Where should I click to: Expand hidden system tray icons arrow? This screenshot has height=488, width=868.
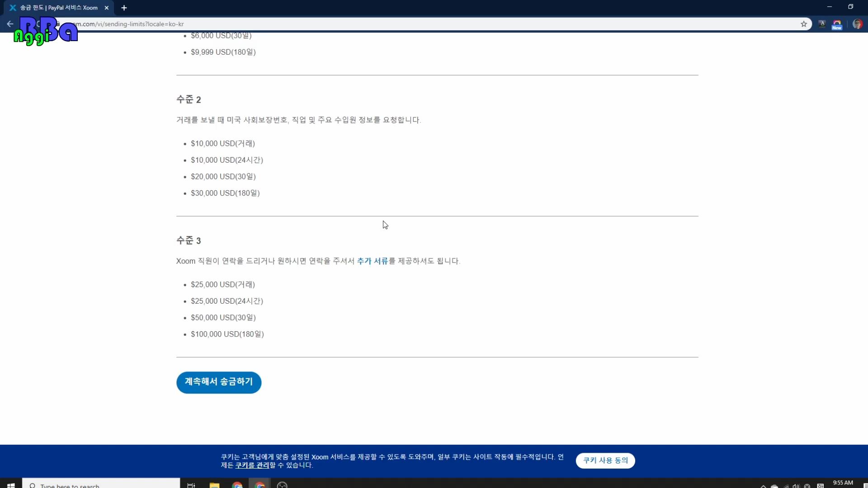[x=763, y=486]
